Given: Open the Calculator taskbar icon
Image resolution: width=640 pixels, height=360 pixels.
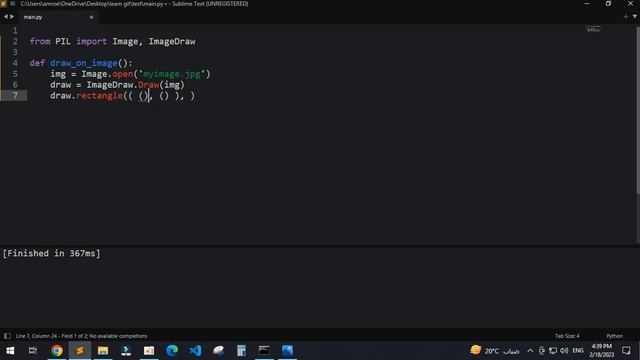Looking at the screenshot, I should (241, 350).
